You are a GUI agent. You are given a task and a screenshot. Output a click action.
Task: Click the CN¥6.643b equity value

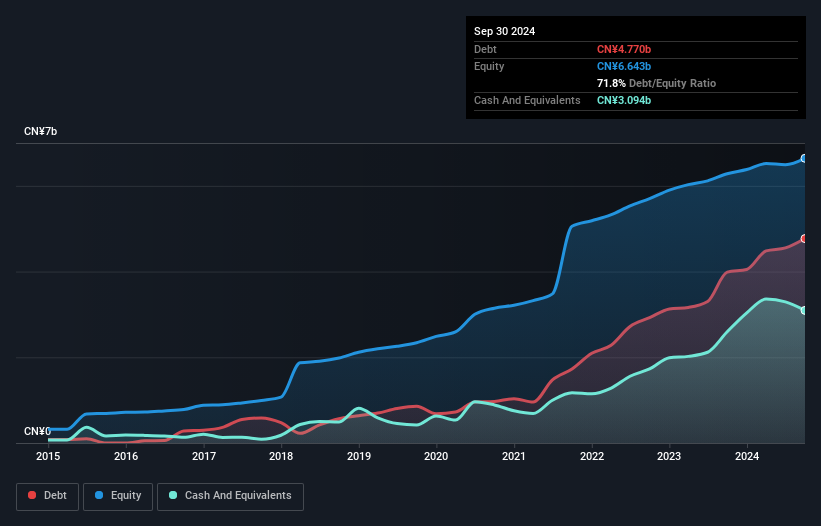624,66
